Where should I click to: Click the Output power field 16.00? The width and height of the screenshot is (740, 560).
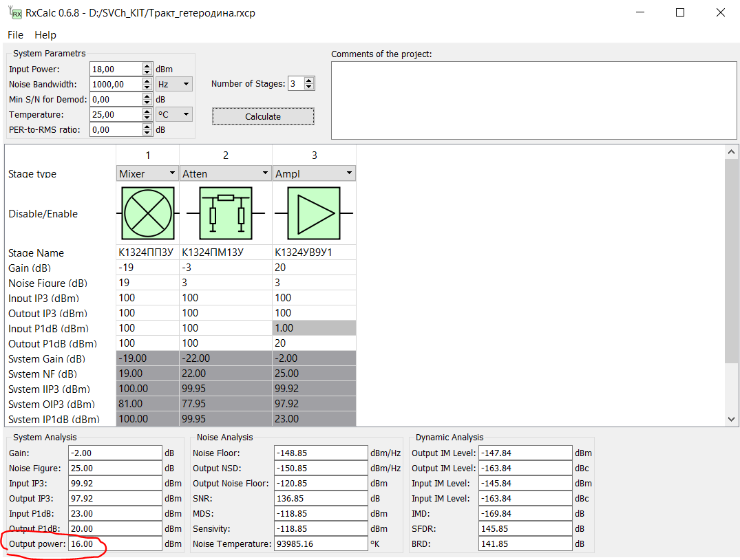point(115,544)
